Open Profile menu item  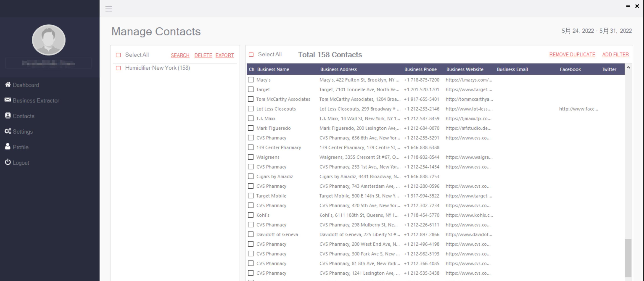pos(21,147)
